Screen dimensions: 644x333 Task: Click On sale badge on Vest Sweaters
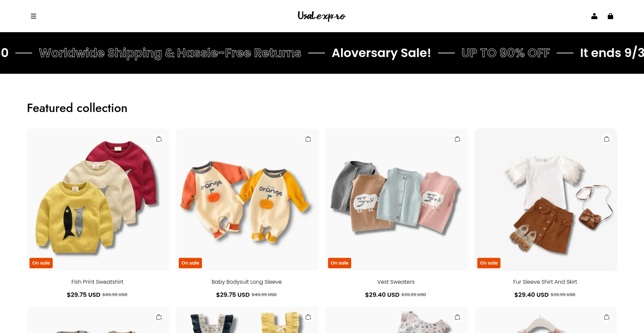[x=339, y=263]
